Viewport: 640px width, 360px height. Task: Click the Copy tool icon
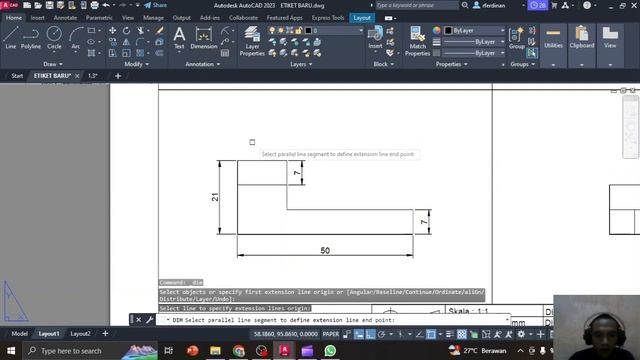(112, 42)
